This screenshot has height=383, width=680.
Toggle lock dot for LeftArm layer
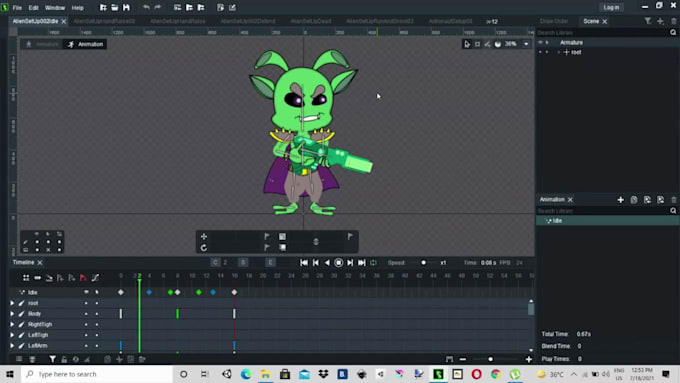tap(97, 346)
